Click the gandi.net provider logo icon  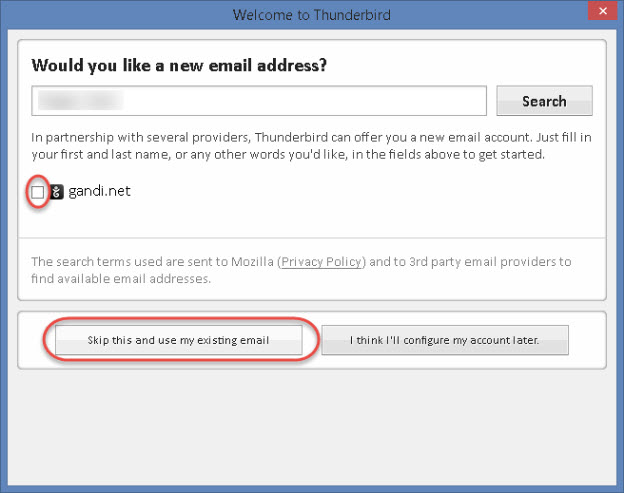coord(57,192)
